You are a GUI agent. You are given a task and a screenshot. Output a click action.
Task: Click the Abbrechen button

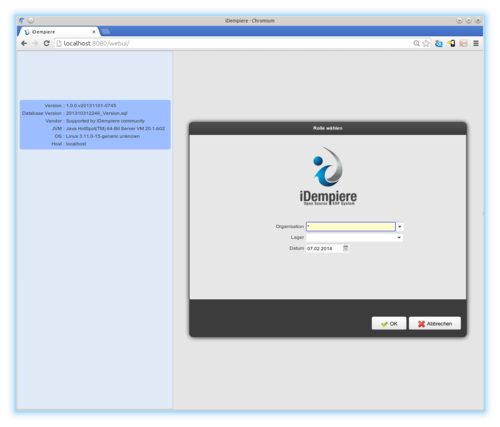pos(435,323)
